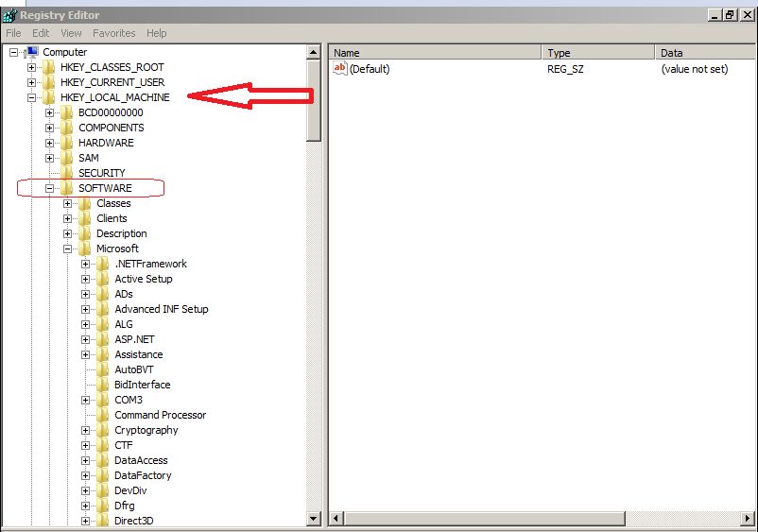The height and width of the screenshot is (532, 758).
Task: Sort values by Name column header
Action: click(x=435, y=52)
